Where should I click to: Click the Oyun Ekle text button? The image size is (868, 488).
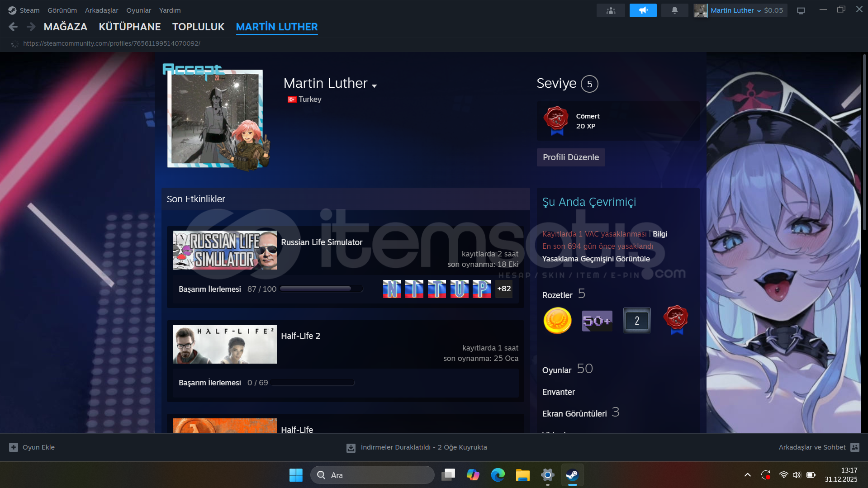[x=38, y=447]
